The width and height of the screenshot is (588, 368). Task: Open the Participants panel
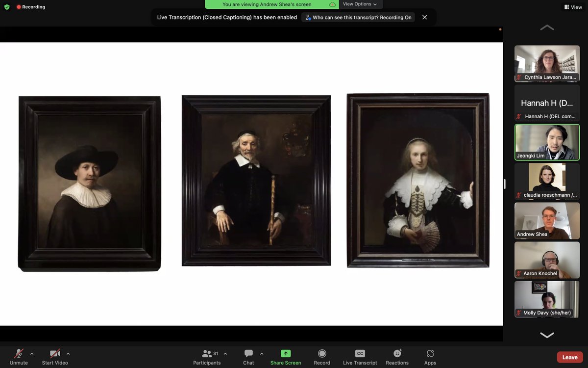(x=207, y=357)
